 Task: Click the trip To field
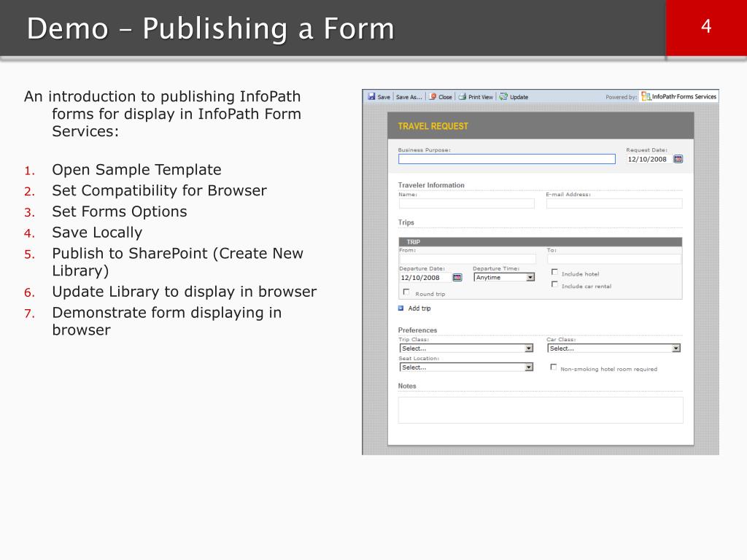tap(614, 259)
